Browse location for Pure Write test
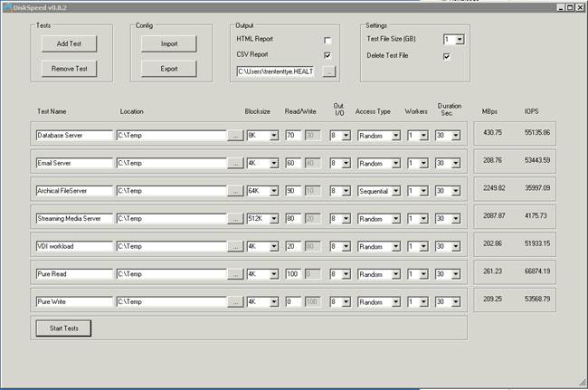 click(234, 300)
